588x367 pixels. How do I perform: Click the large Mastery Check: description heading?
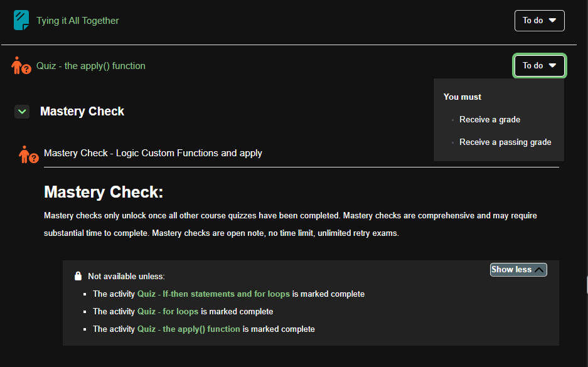tap(103, 192)
